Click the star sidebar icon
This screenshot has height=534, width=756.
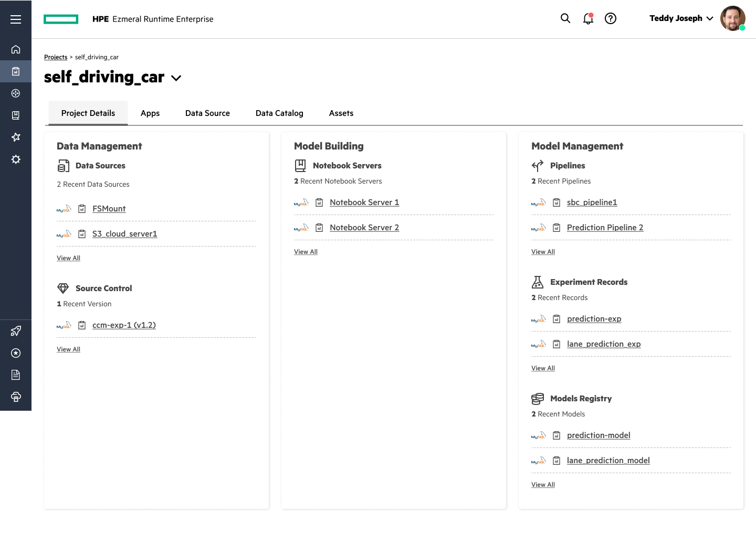click(x=16, y=137)
